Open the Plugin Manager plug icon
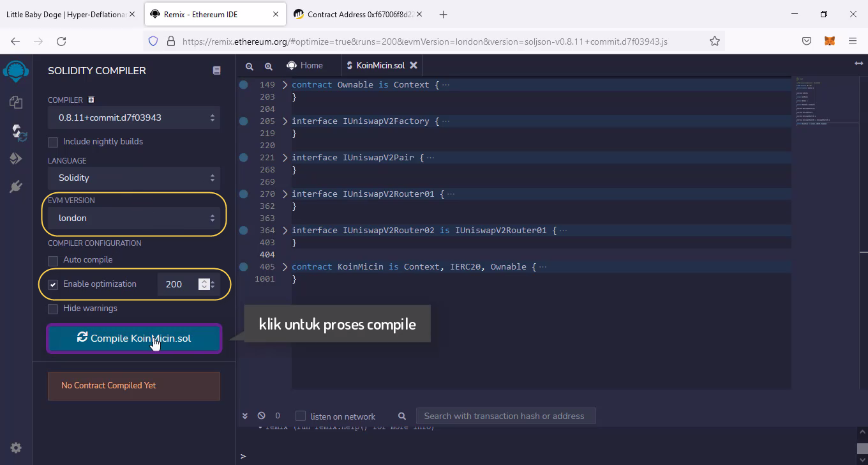868x465 pixels. 16,187
